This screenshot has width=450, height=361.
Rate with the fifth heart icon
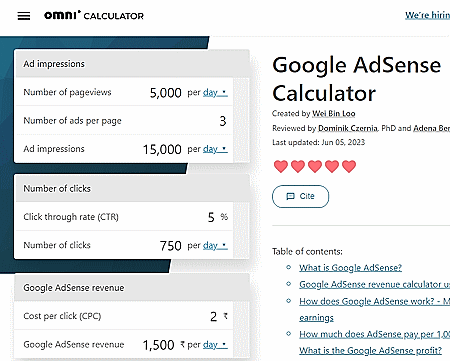coord(349,166)
